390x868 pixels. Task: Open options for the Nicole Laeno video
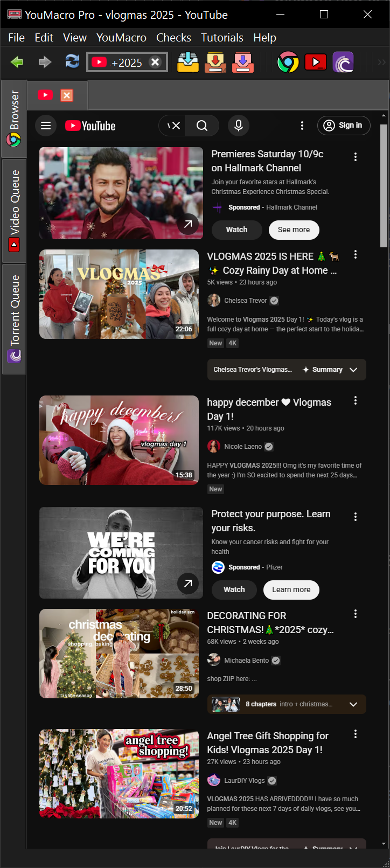pyautogui.click(x=356, y=401)
